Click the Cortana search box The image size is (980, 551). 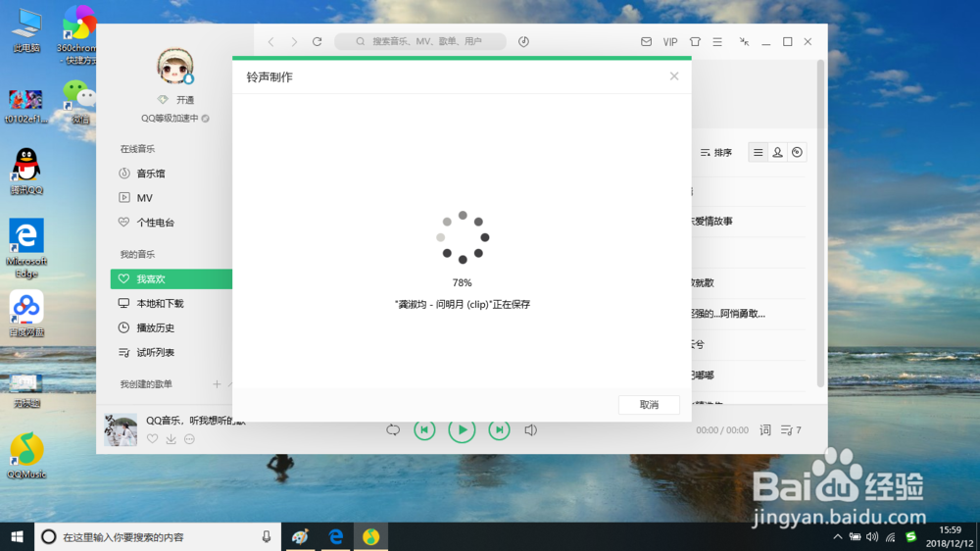click(158, 536)
